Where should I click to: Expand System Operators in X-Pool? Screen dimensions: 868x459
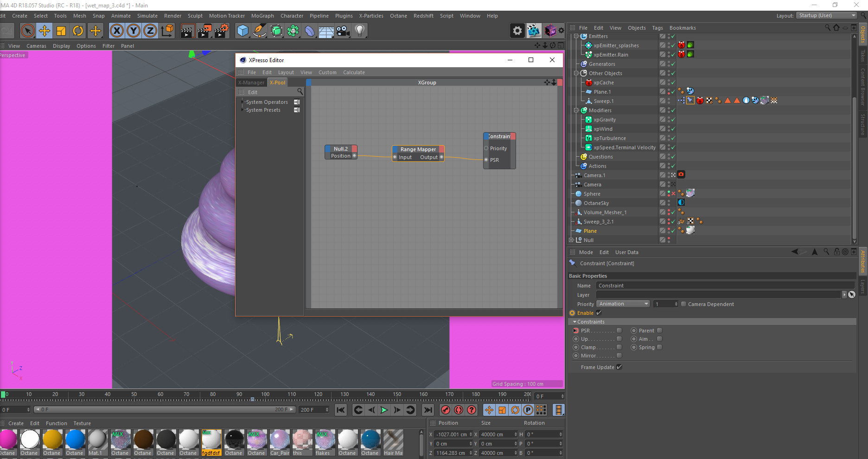242,102
